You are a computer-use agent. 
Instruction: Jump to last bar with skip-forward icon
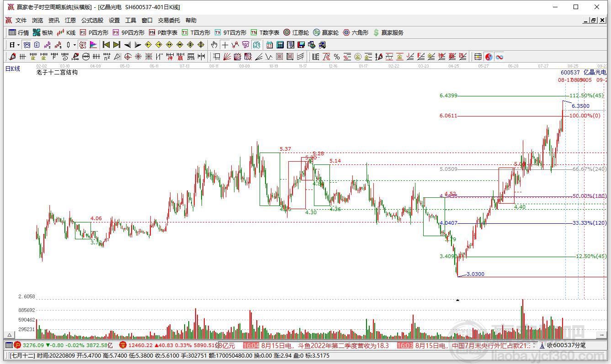click(117, 45)
